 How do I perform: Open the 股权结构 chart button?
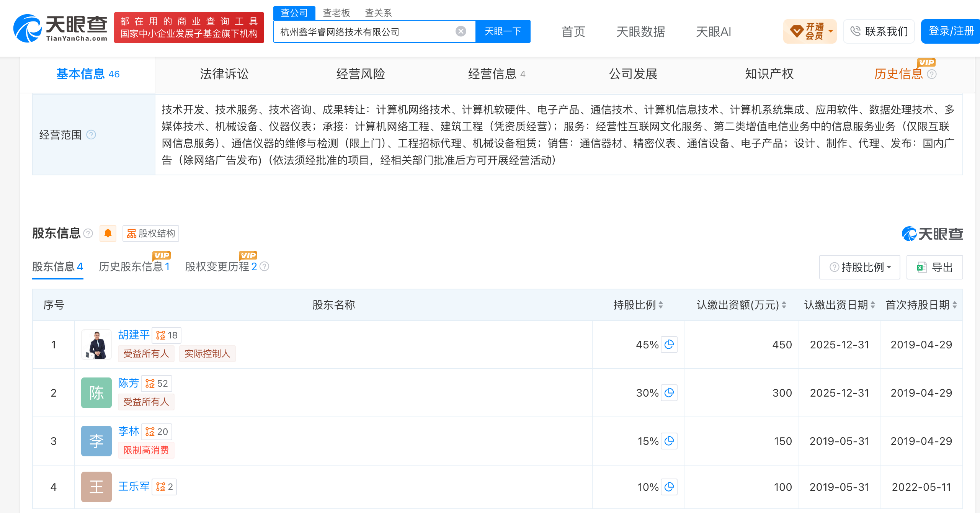[x=151, y=234]
